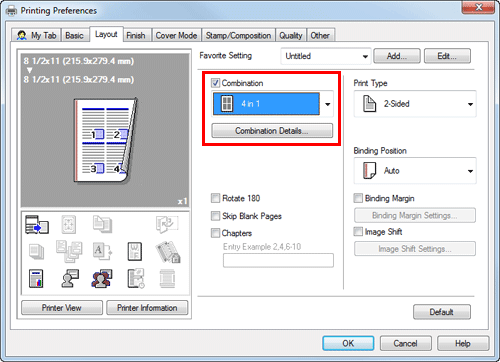
Task: Enable the Rotate 180 checkbox
Action: coord(215,198)
